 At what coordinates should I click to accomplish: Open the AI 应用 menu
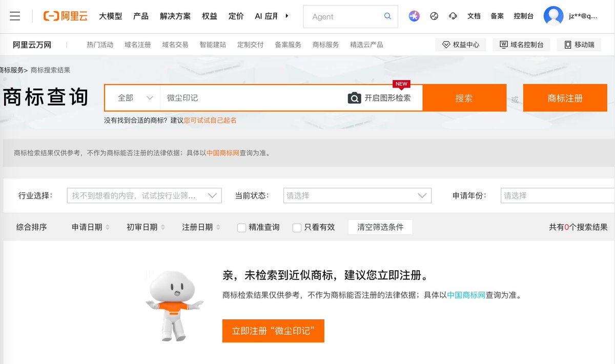266,16
